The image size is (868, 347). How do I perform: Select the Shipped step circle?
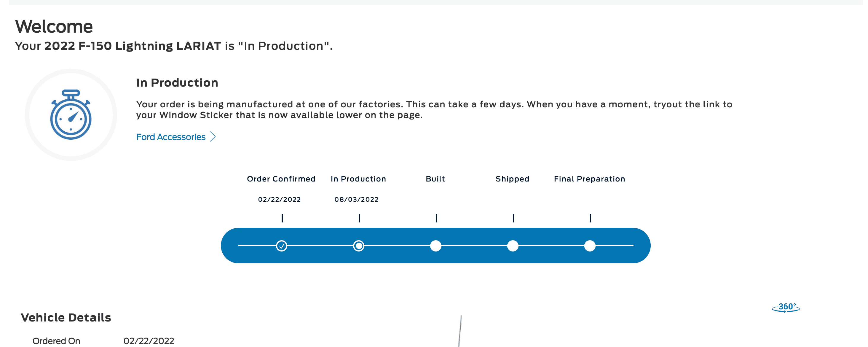[513, 246]
